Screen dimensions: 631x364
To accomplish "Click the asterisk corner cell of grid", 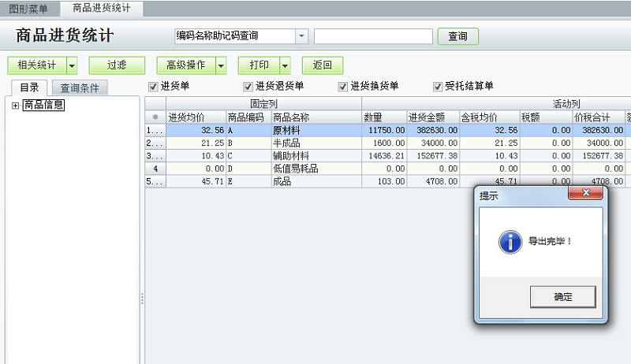I will pyautogui.click(x=155, y=117).
